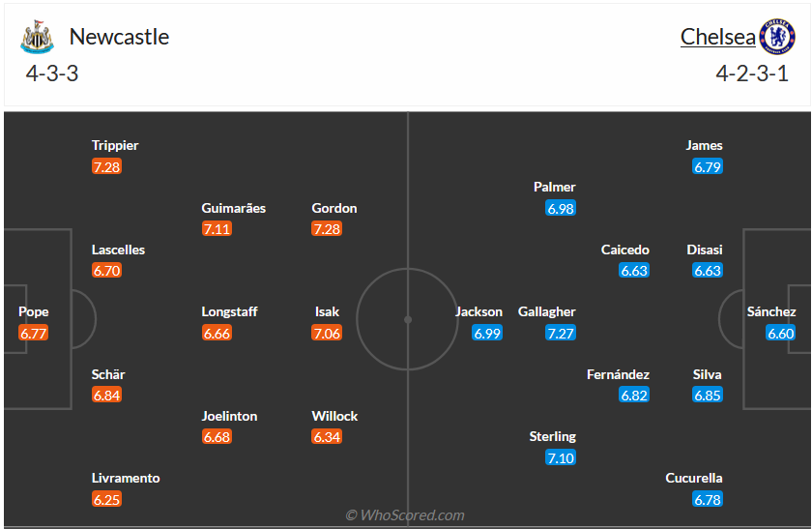Select Gallagher's 7.27 rating badge
Image resolution: width=812 pixels, height=529 pixels.
(x=561, y=333)
